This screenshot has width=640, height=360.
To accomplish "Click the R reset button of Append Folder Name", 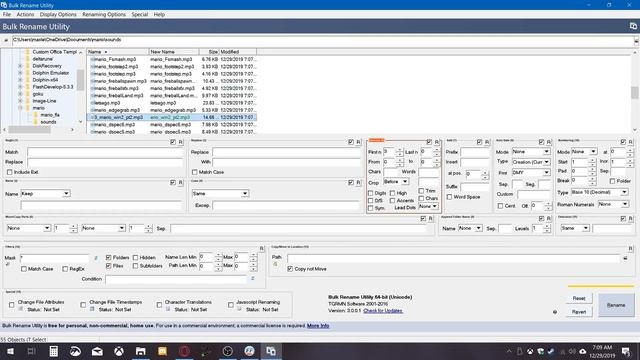I will point(549,219).
